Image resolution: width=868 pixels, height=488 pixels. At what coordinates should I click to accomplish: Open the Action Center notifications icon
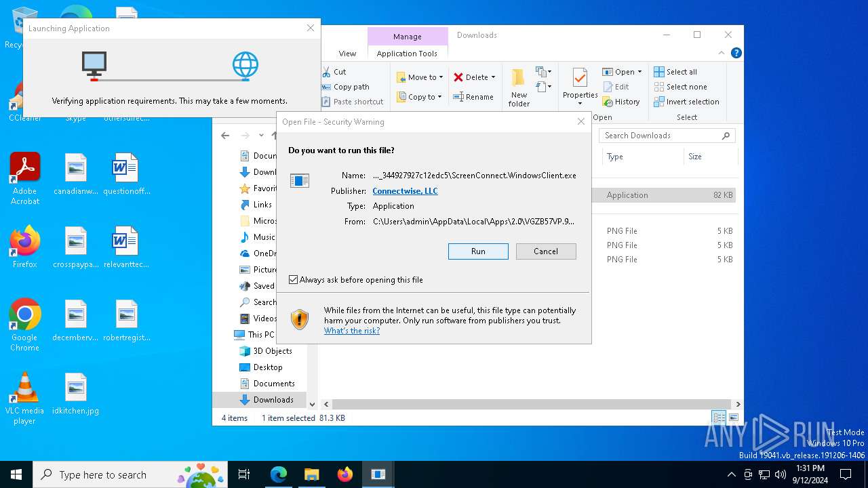tap(846, 474)
